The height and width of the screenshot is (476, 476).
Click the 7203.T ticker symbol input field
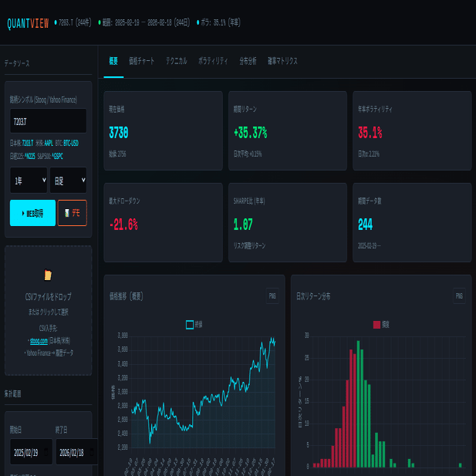click(49, 121)
